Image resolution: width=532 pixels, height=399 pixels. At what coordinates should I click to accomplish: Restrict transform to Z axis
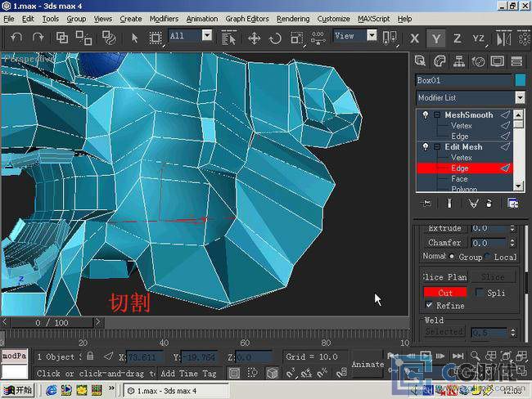458,38
